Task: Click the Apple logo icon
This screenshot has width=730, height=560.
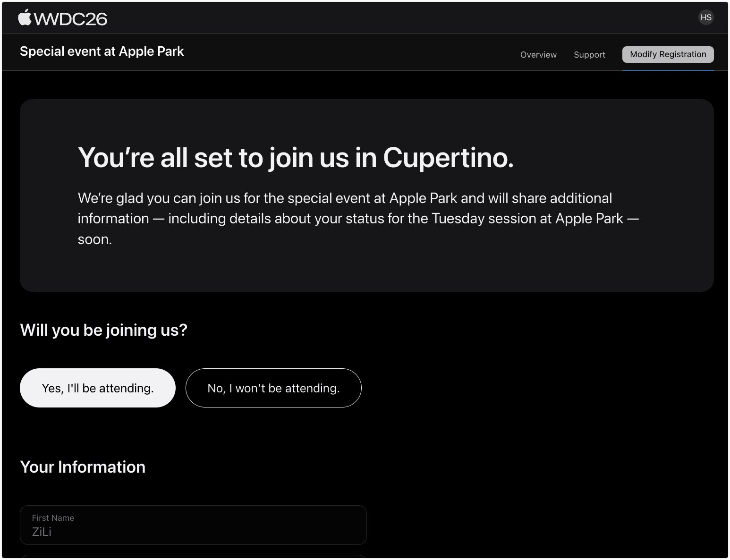Action: tap(25, 17)
